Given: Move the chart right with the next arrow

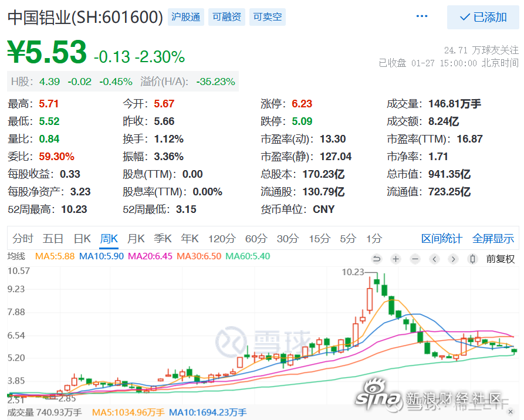Looking at the screenshot, I should [454, 259].
